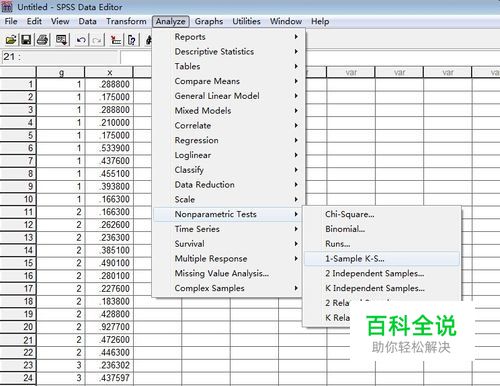Select 2 Independent Samples... test
Image resolution: width=500 pixels, height=386 pixels.
tap(382, 273)
